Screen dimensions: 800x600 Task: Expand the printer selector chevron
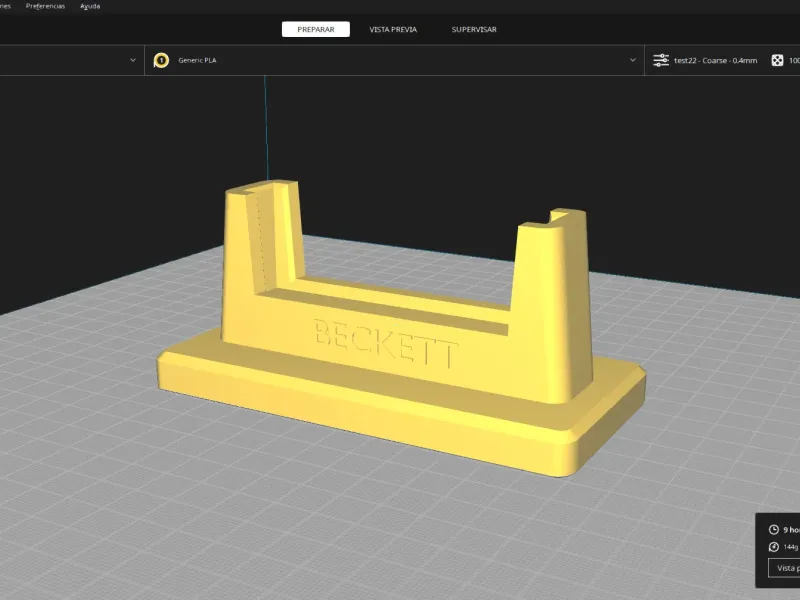point(133,60)
